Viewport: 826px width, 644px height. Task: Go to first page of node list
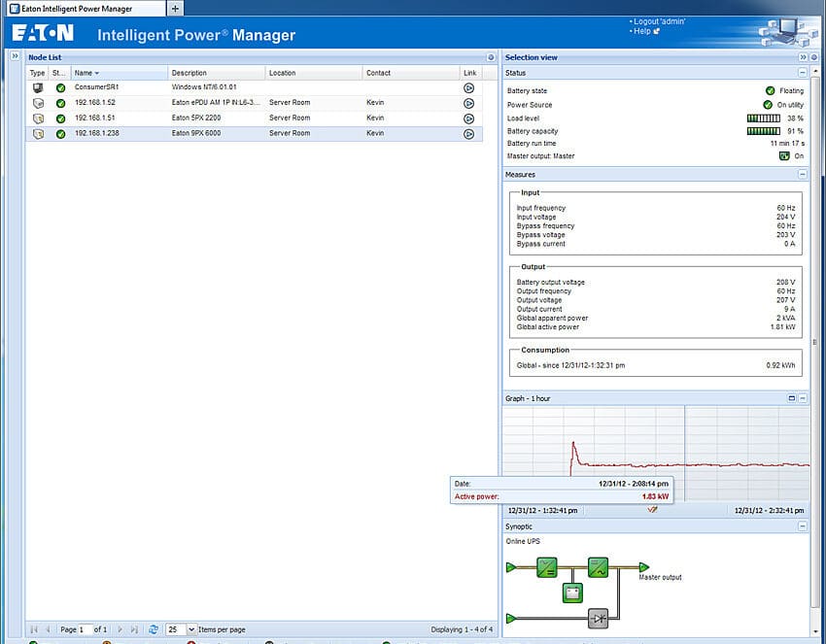pyautogui.click(x=34, y=629)
